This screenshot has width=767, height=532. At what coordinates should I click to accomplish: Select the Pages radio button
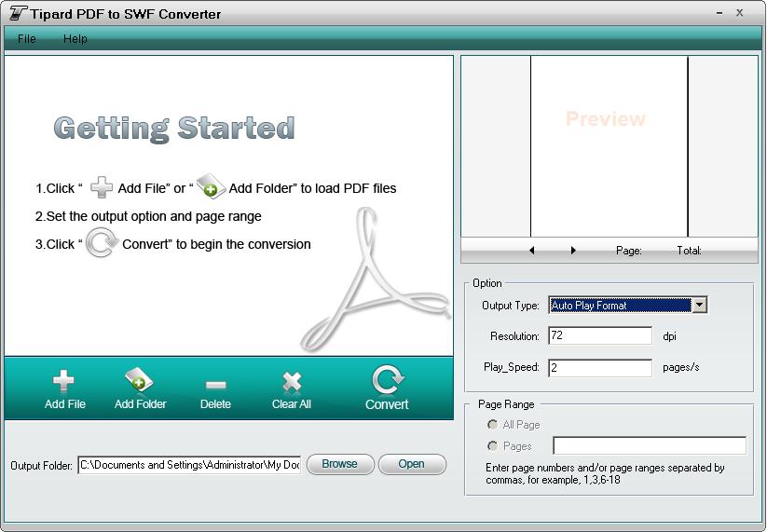tap(493, 446)
